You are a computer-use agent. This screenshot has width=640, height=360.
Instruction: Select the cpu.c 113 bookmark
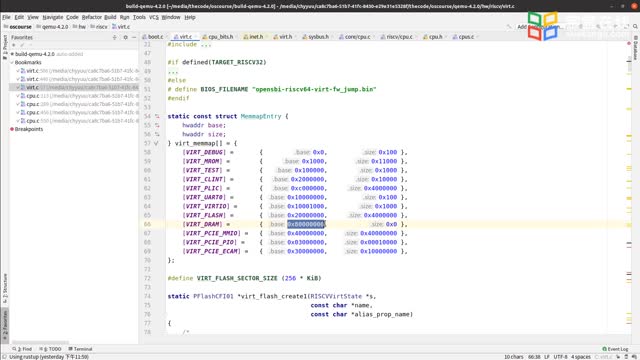(x=78, y=96)
